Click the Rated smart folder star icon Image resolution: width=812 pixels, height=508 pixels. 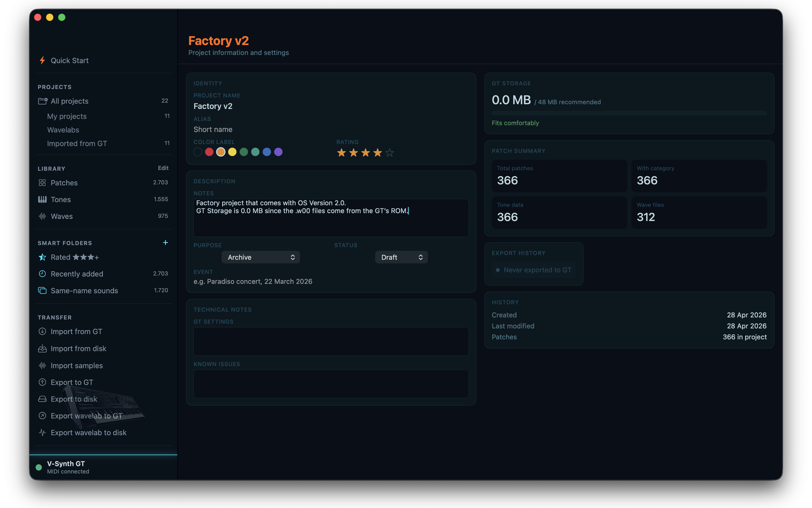pos(42,257)
